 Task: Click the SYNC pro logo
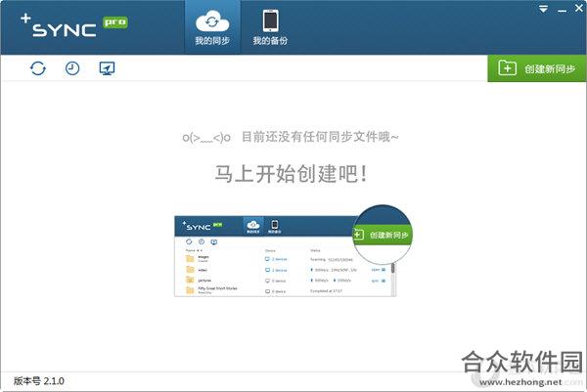[x=74, y=26]
